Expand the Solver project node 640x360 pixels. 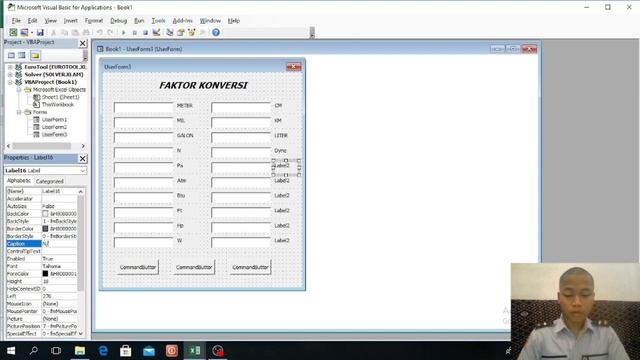10,74
